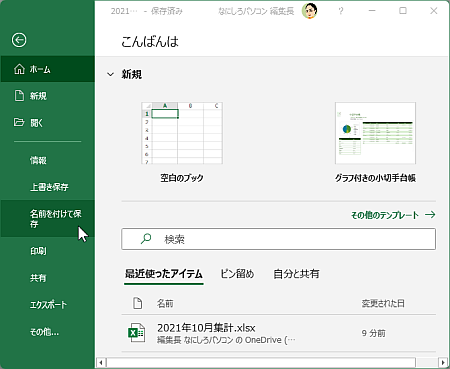Viewport: 450px width, 369px height.
Task: Open その他... in the sidebar
Action: coord(48,332)
